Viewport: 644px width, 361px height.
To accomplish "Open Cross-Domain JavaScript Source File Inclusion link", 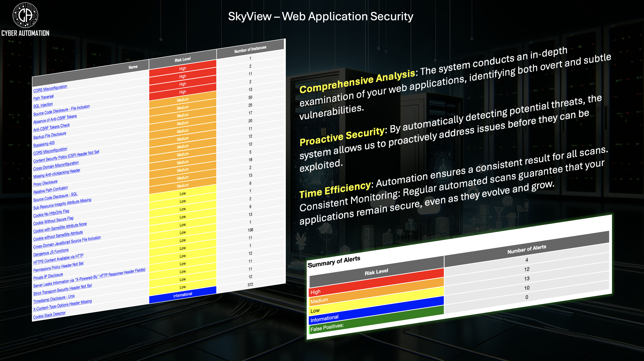I will click(67, 242).
